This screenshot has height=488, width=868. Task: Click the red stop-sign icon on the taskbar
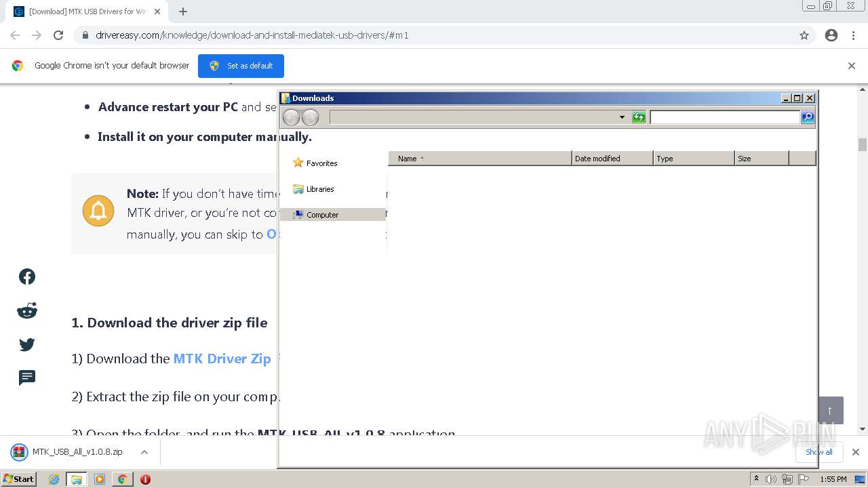[145, 479]
